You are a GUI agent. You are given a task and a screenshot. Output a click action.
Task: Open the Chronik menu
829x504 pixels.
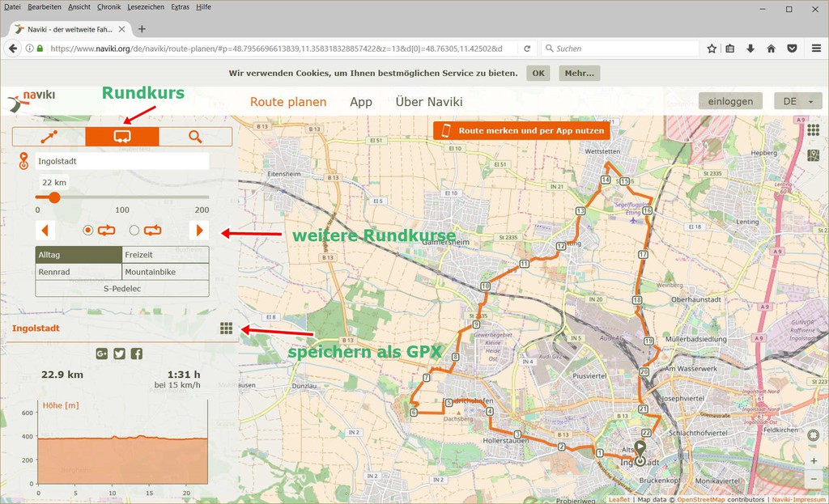click(109, 6)
